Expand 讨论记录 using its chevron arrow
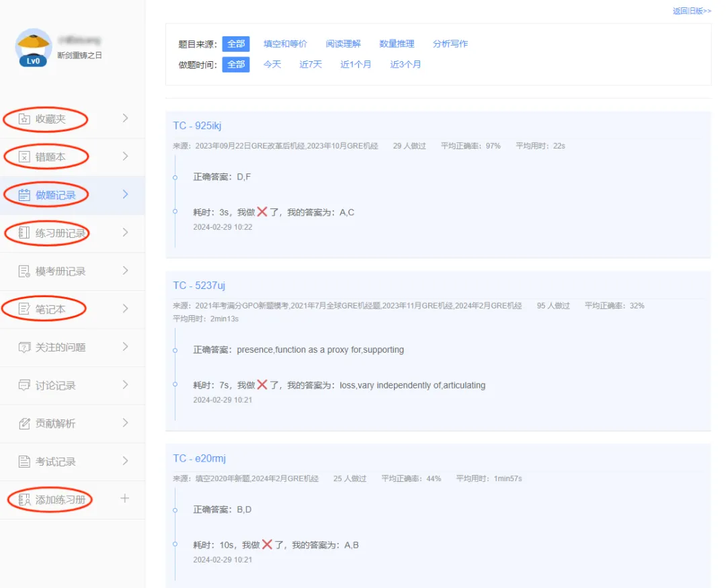The image size is (726, 588). point(125,385)
